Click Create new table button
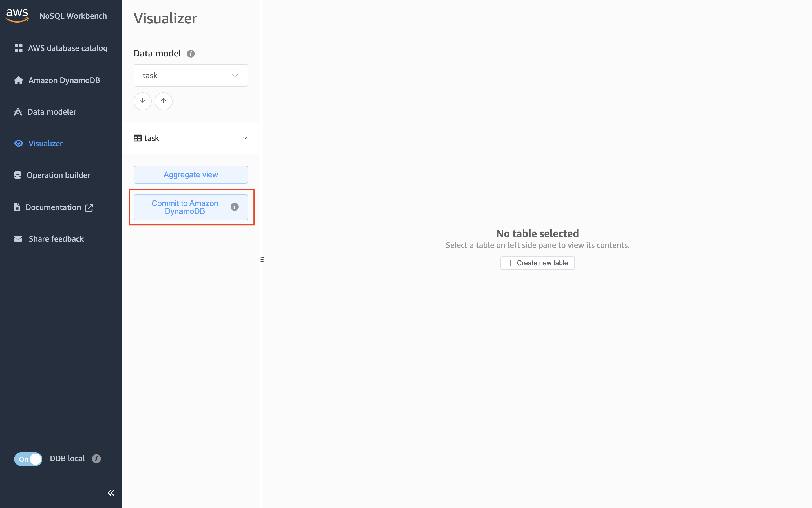This screenshot has height=508, width=812. pyautogui.click(x=538, y=263)
